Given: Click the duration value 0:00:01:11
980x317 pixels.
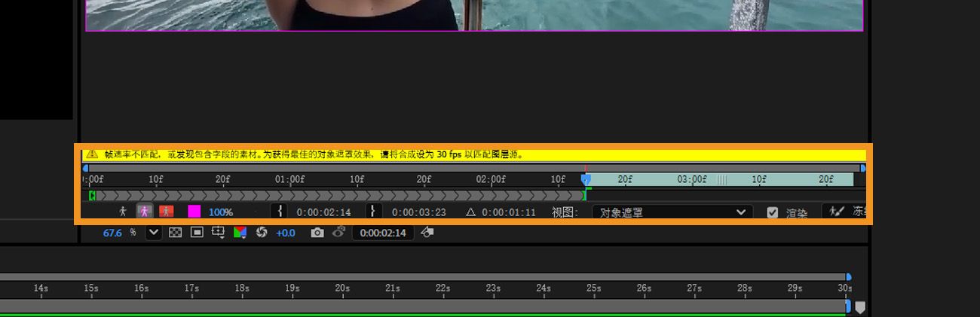Looking at the screenshot, I should (509, 212).
